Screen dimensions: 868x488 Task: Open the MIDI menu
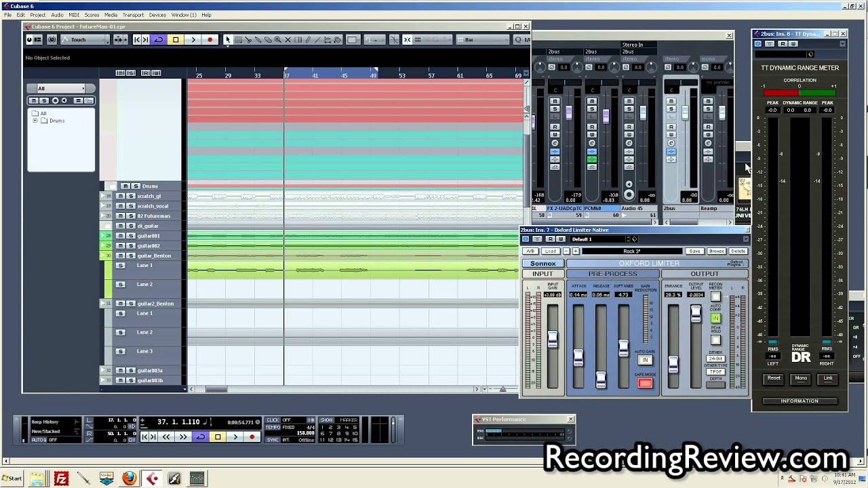[x=74, y=15]
